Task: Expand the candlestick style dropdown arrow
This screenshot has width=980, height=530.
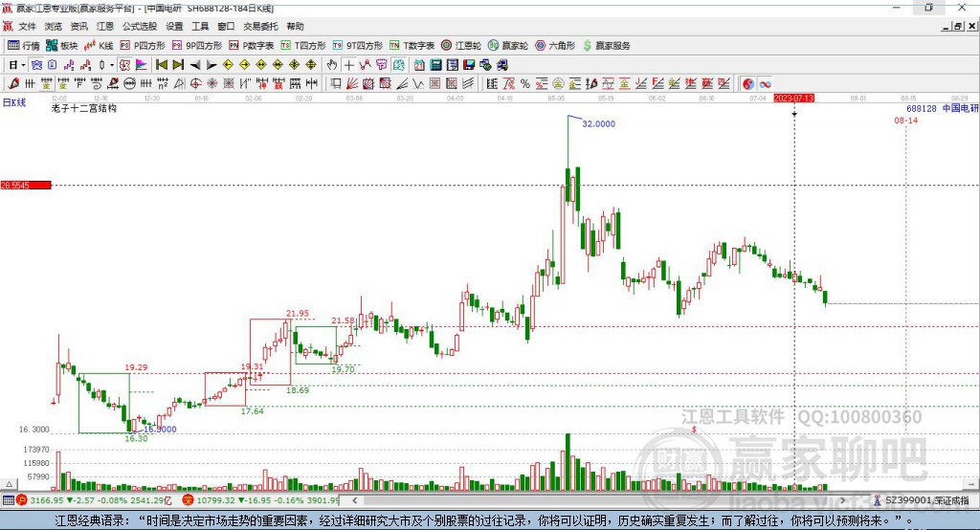Action: click(112, 65)
